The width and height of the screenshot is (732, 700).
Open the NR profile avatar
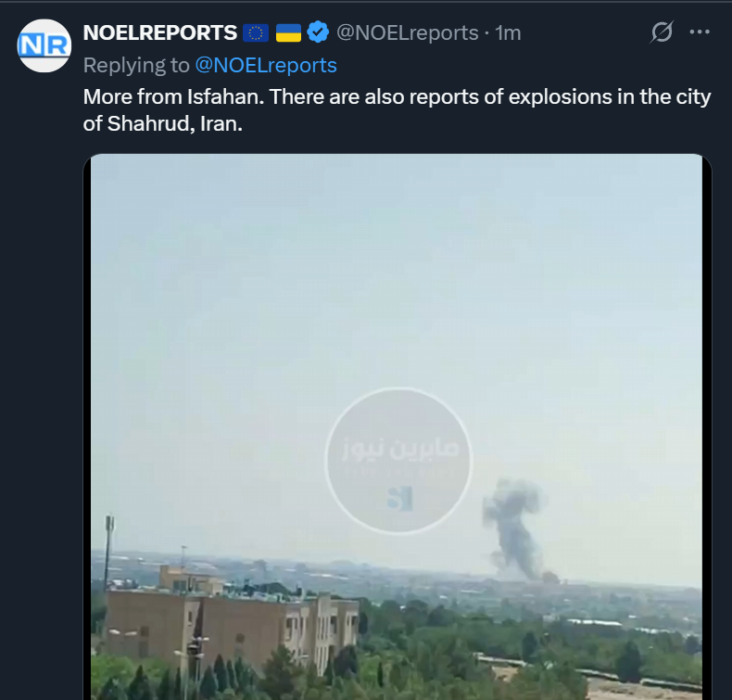click(x=44, y=45)
